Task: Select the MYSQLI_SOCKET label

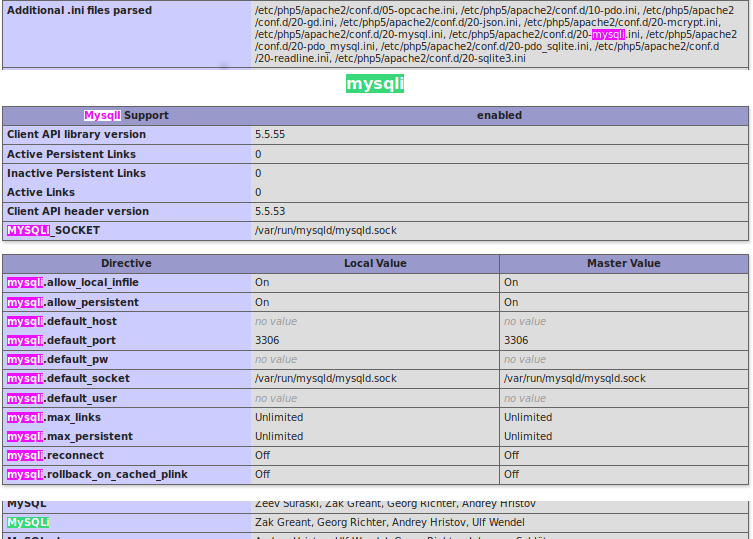Action: coord(53,231)
